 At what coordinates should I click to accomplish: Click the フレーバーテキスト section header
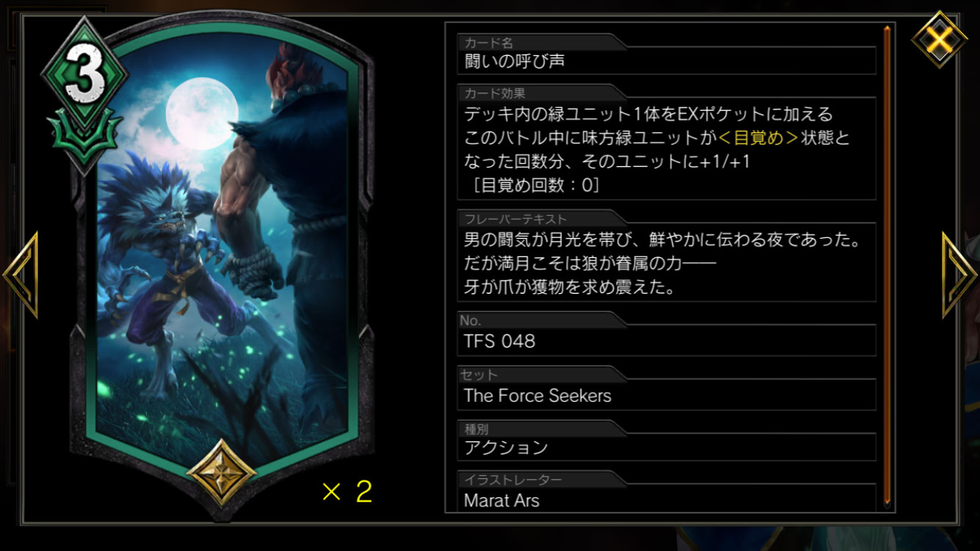tap(516, 219)
